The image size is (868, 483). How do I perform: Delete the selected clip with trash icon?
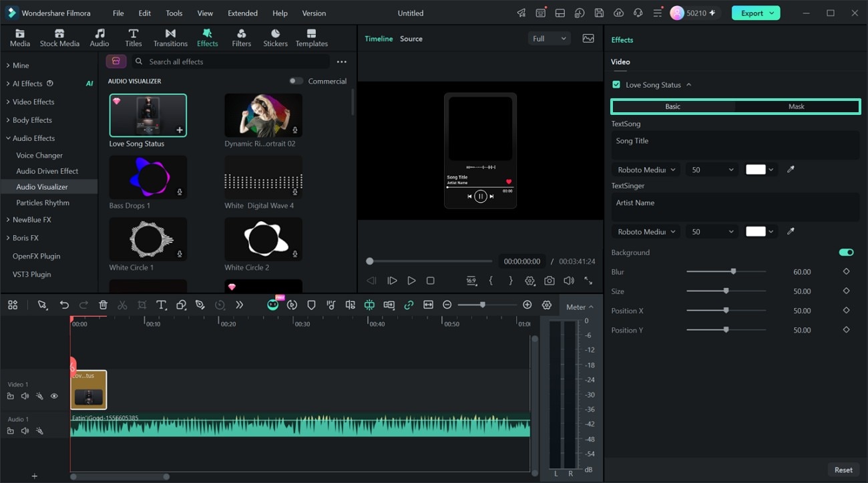point(103,305)
